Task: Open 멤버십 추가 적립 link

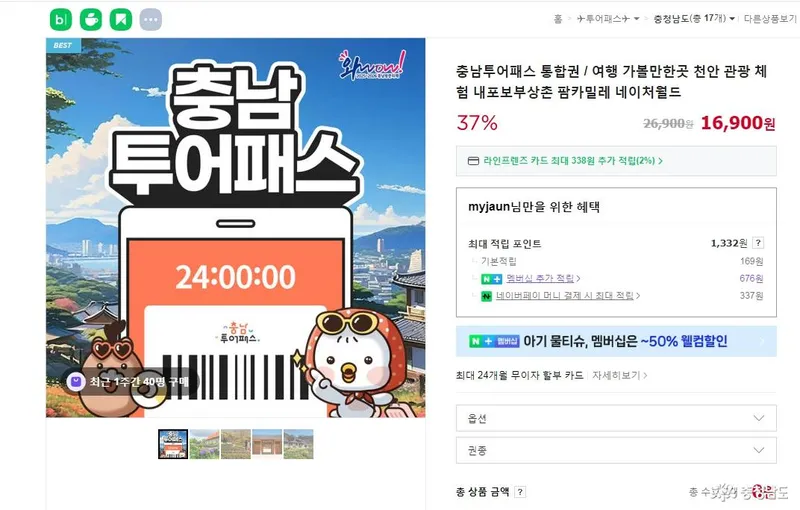Action: click(543, 278)
